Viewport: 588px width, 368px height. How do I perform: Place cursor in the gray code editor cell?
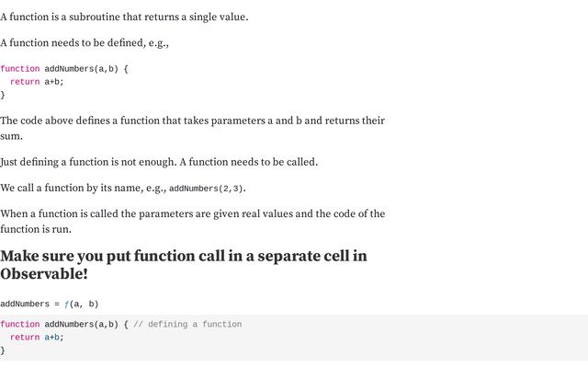pos(294,338)
